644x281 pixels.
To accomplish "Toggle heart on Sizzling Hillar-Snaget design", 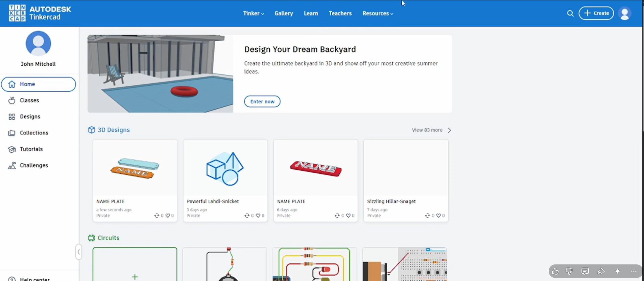I will (438, 216).
